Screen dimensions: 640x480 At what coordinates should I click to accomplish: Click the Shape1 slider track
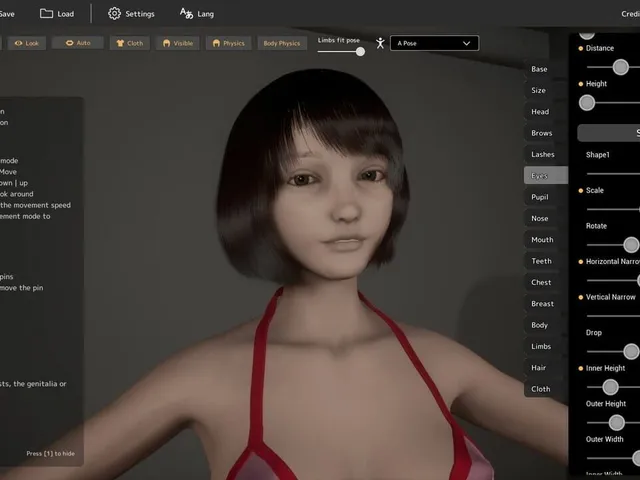[x=613, y=174]
